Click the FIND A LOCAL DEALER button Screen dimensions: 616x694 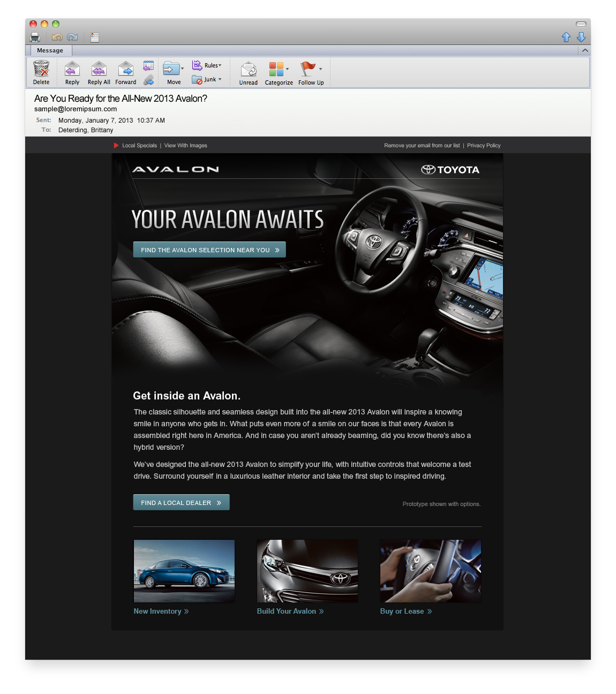click(181, 502)
